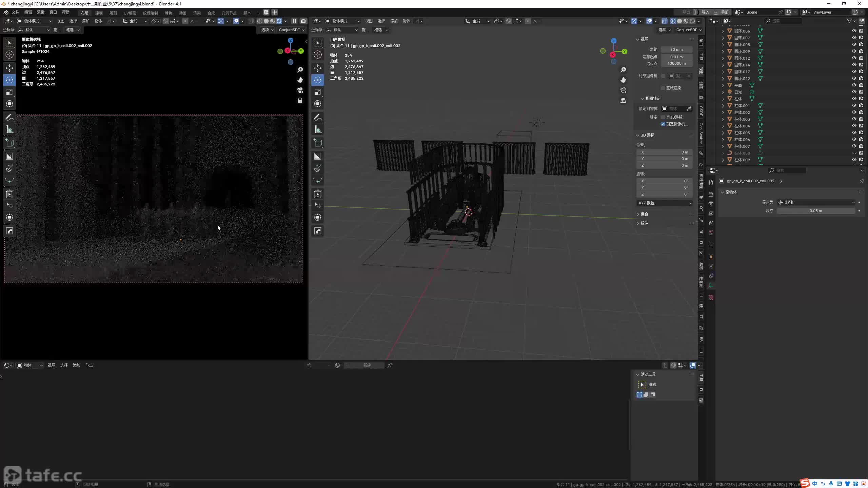Click the 新建 material button

click(x=367, y=365)
